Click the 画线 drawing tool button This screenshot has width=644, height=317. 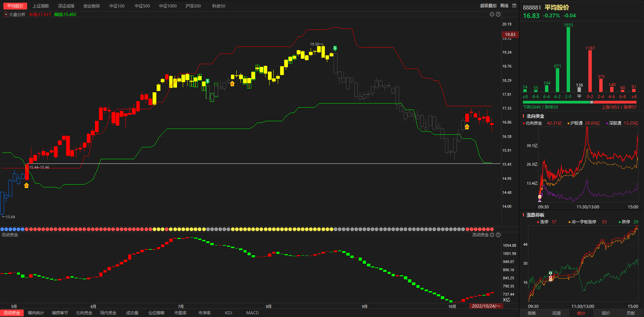click(x=504, y=6)
